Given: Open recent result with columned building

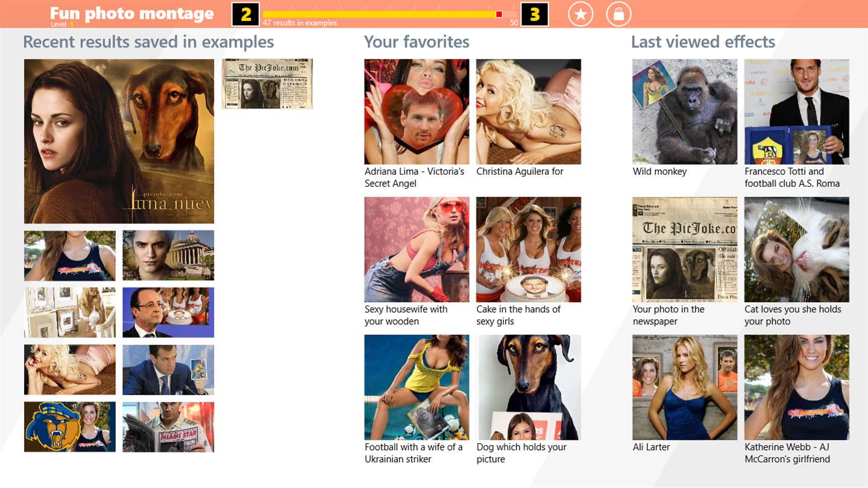Looking at the screenshot, I should click(168, 255).
